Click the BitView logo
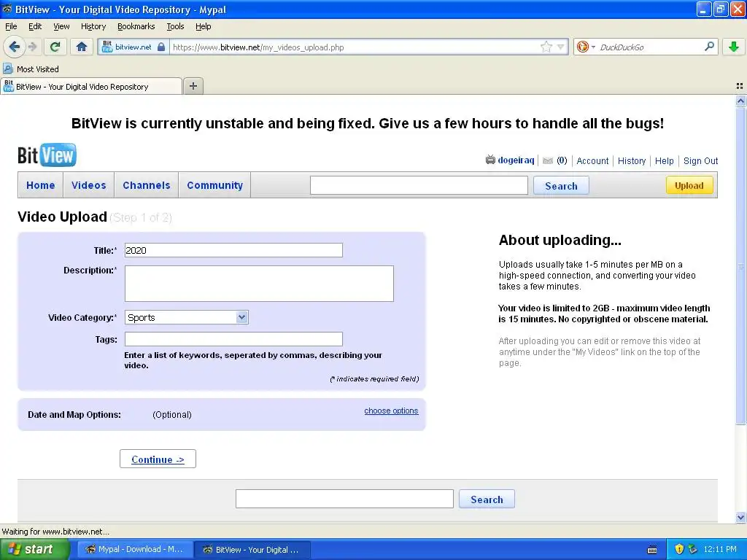This screenshot has height=560, width=747. 47,155
